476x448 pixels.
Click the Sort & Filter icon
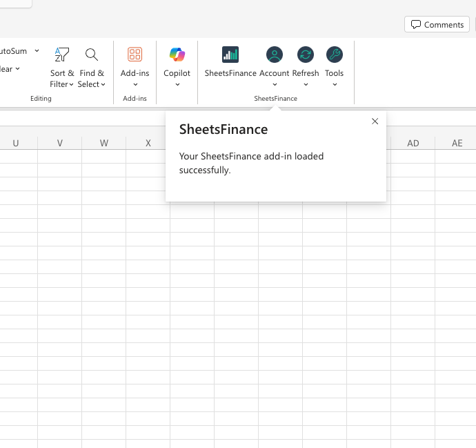[61, 55]
